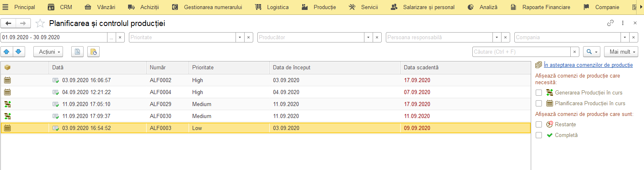Image resolution: width=644 pixels, height=170 pixels.
Task: Add page to favorites with star icon
Action: click(x=40, y=24)
